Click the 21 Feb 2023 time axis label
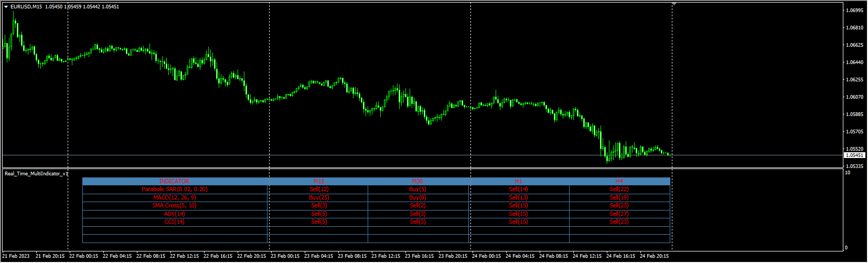The width and height of the screenshot is (868, 263). pyautogui.click(x=16, y=256)
